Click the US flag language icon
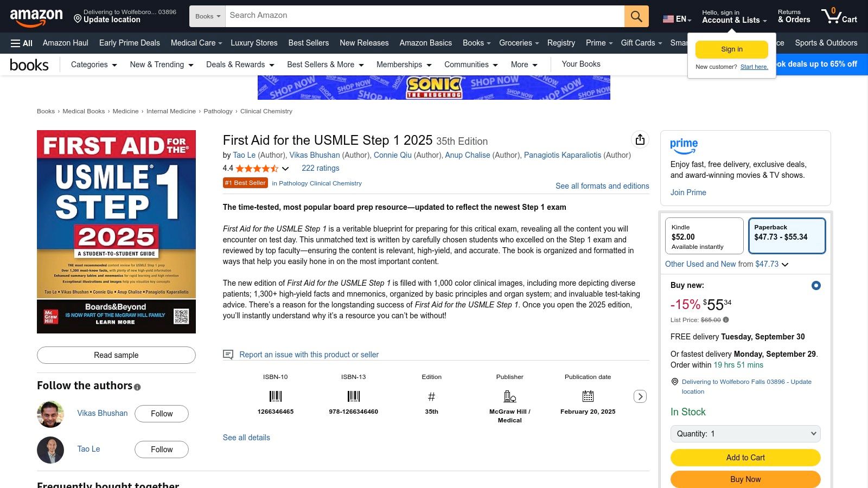This screenshot has height=488, width=868. 668,19
